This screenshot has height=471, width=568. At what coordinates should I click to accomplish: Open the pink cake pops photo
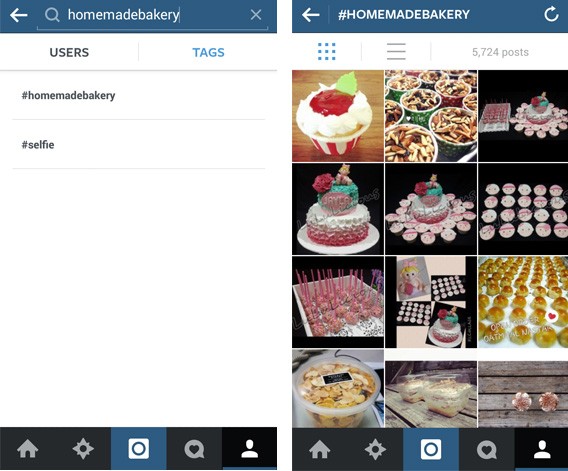click(x=338, y=302)
